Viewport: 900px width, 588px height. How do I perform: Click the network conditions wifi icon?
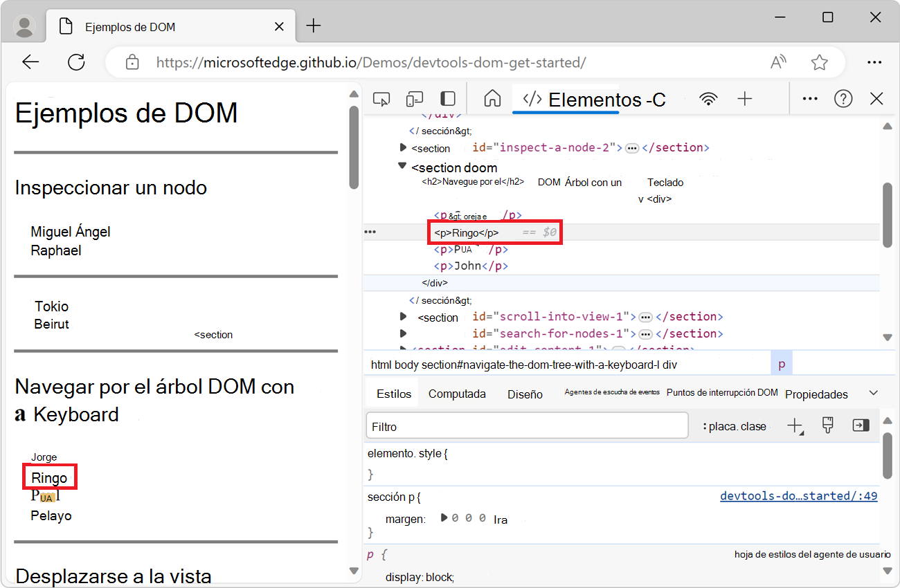click(x=708, y=99)
